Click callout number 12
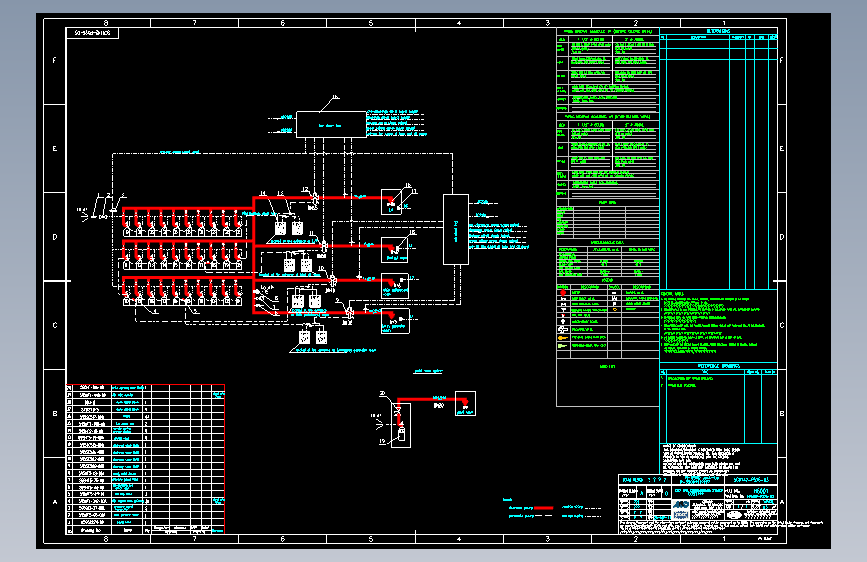The image size is (867, 562). (305, 190)
